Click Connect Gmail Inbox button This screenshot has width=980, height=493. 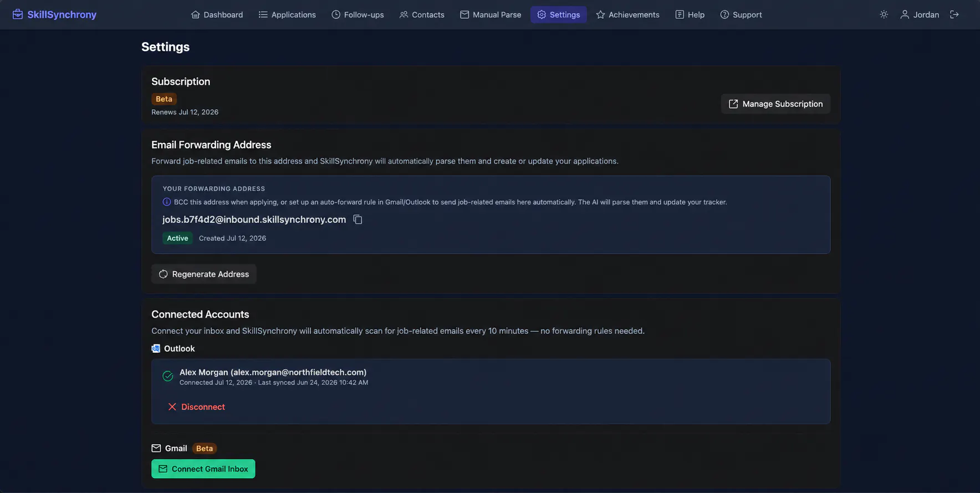pos(203,469)
